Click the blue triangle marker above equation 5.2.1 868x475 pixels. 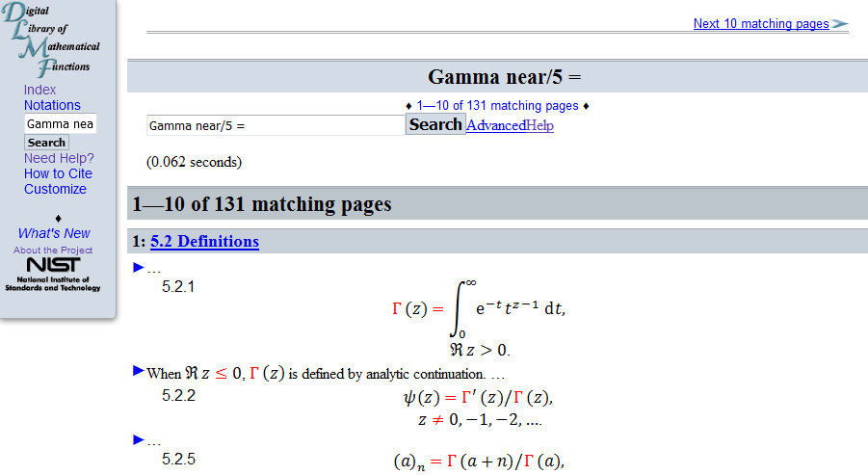[x=139, y=268]
